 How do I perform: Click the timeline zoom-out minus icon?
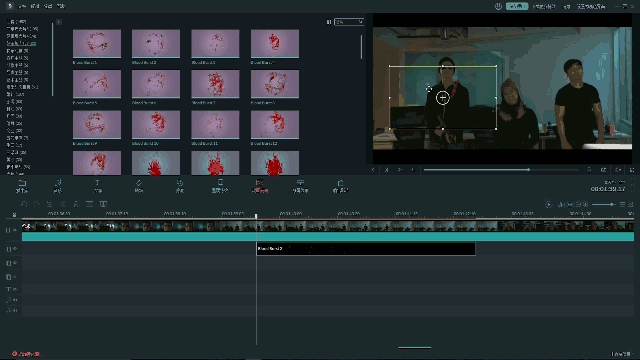coord(578,204)
